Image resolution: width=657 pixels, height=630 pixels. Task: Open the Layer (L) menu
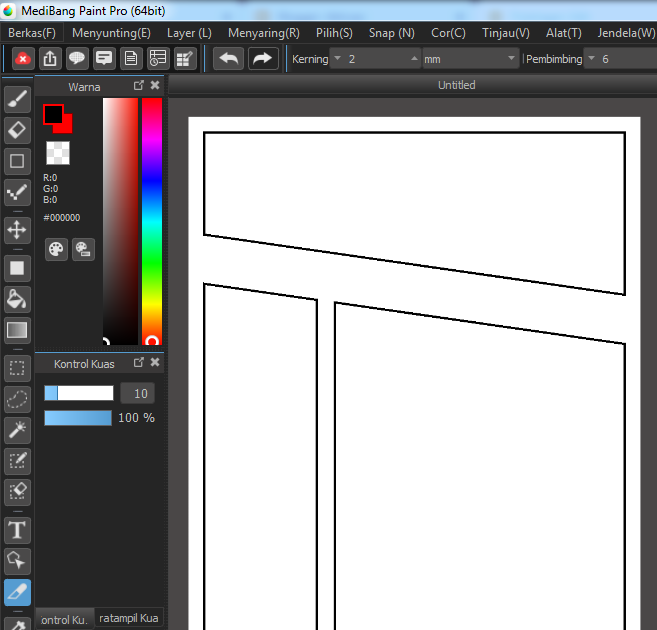189,33
